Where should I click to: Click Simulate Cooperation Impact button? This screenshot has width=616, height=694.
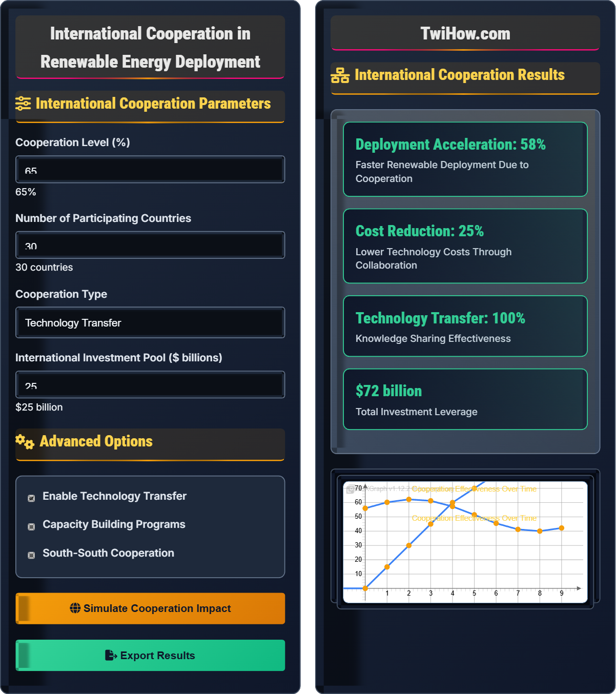coord(150,608)
